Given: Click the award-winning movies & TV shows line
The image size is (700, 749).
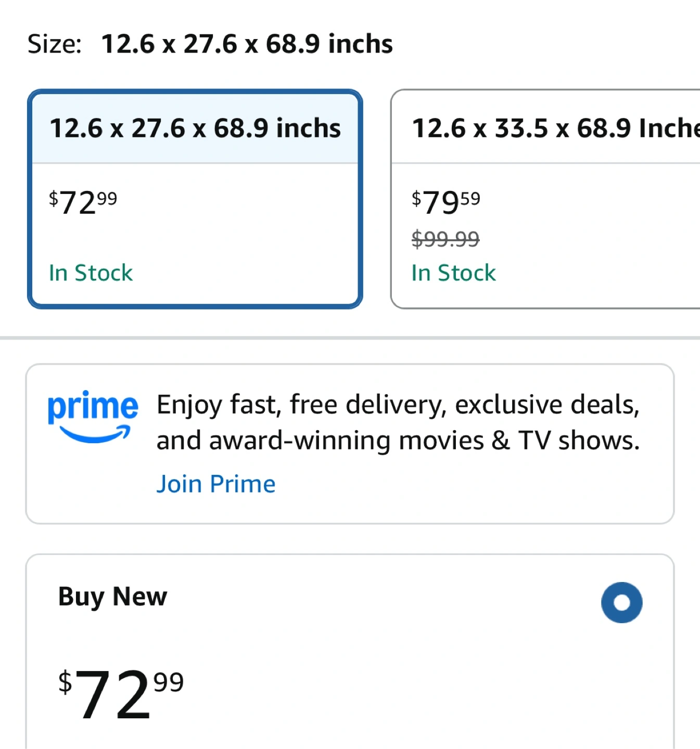Looking at the screenshot, I should coord(398,441).
